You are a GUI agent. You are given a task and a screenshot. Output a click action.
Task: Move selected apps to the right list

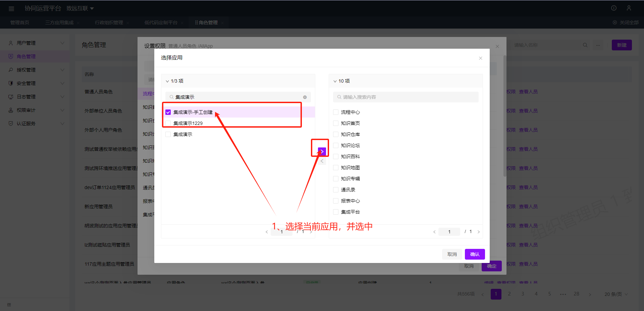[x=322, y=151]
